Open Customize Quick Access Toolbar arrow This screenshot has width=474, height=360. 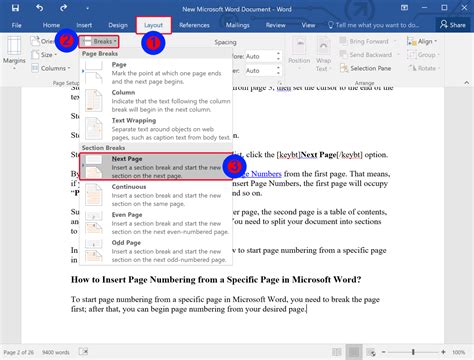[x=87, y=9]
